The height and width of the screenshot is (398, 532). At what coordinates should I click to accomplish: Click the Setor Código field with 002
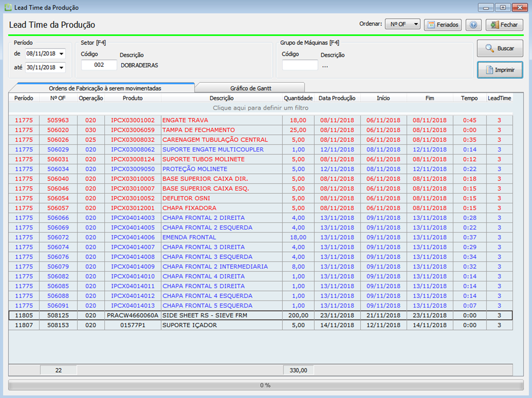click(x=98, y=65)
